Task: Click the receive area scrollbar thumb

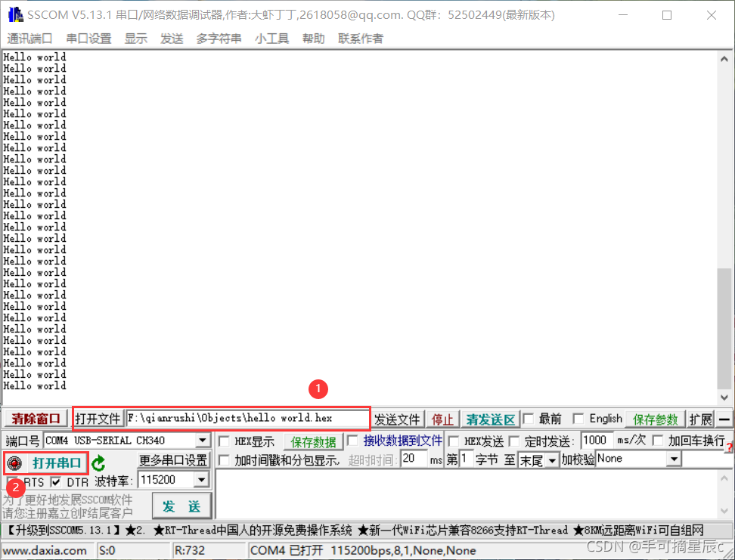Action: (x=724, y=328)
